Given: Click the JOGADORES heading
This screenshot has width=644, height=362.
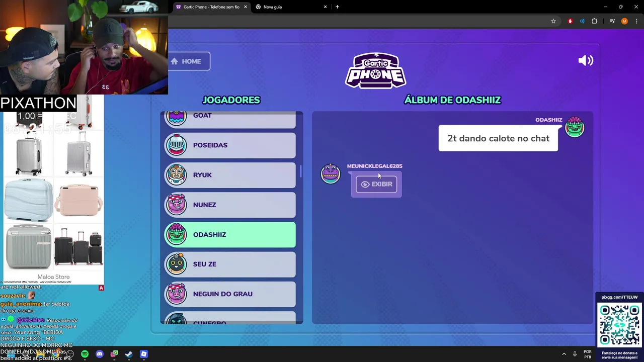Looking at the screenshot, I should (231, 100).
